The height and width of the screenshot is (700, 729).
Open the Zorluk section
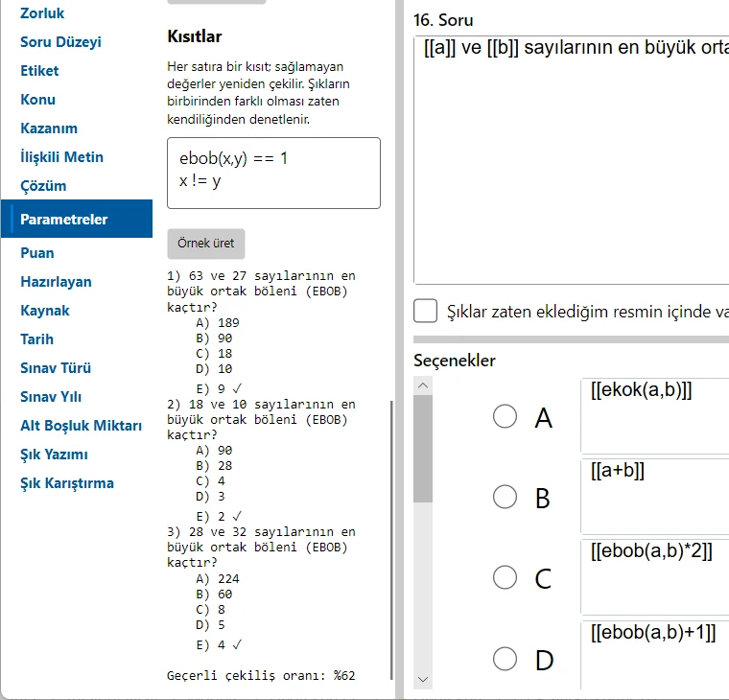tap(42, 13)
